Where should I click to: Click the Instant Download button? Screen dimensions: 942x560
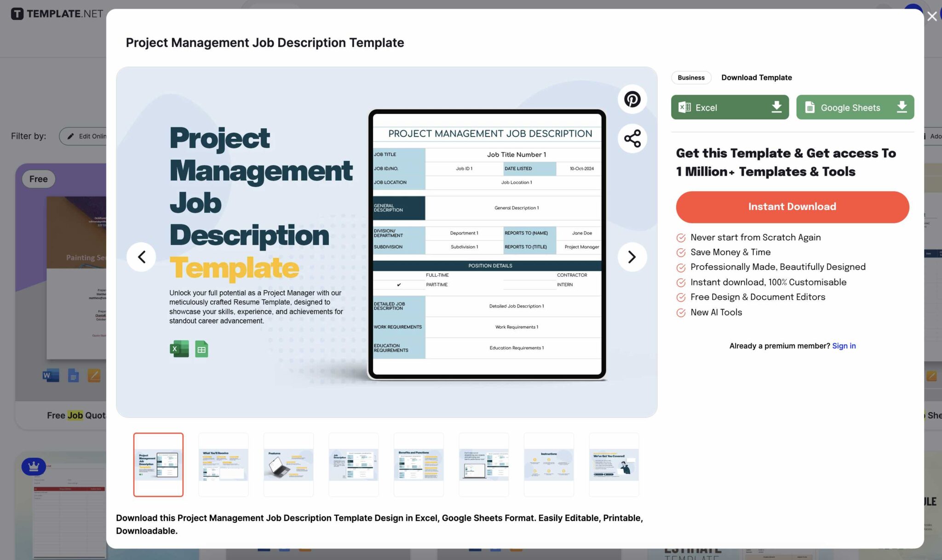[x=792, y=206]
